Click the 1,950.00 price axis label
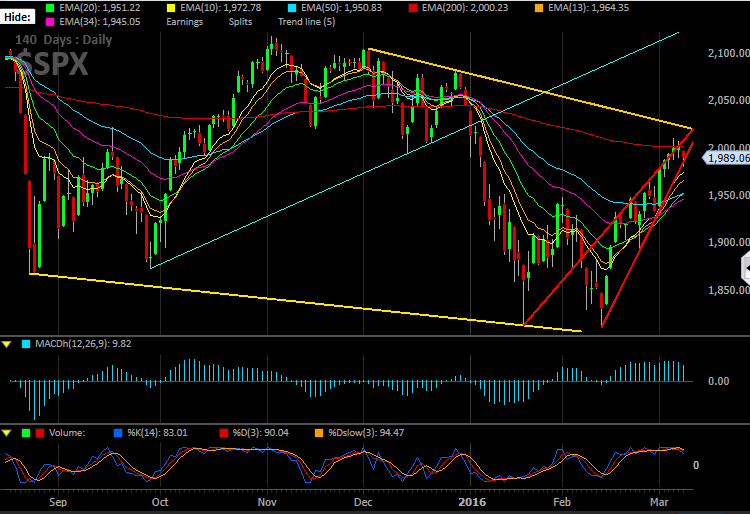The height and width of the screenshot is (514, 750). pos(728,195)
